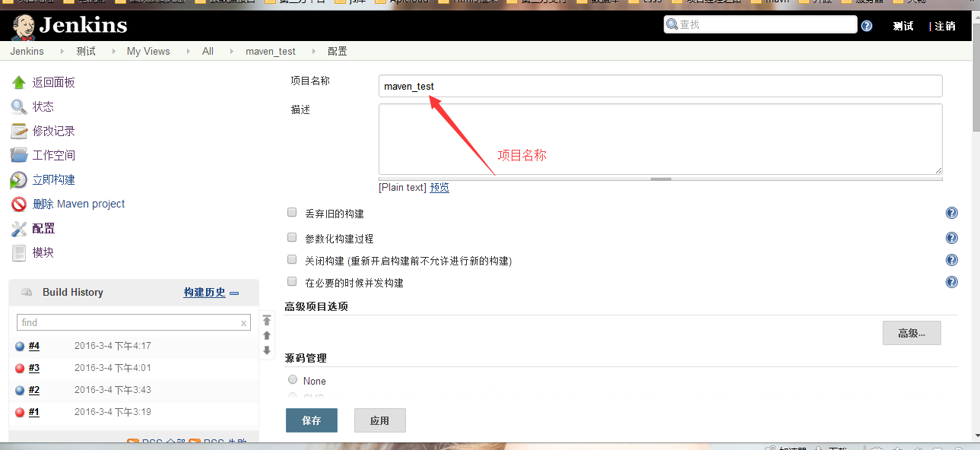Viewport: 980px width, 450px height.
Task: Click the clock icon beside 立即构建
Action: click(x=19, y=179)
